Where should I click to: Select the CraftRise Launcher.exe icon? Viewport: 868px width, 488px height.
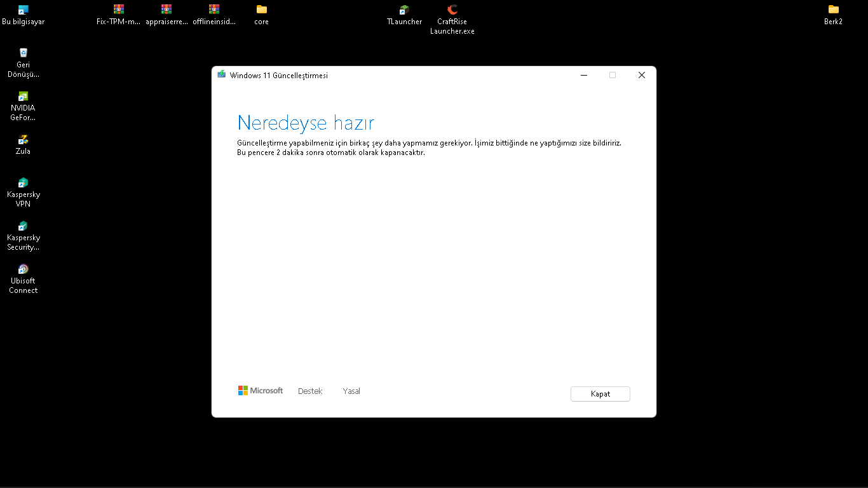pyautogui.click(x=452, y=20)
